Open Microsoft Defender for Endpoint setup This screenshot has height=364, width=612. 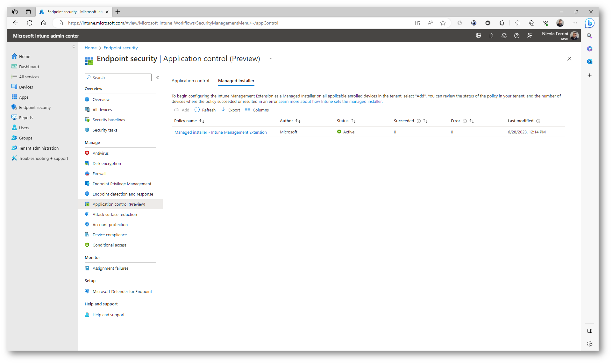click(x=122, y=291)
